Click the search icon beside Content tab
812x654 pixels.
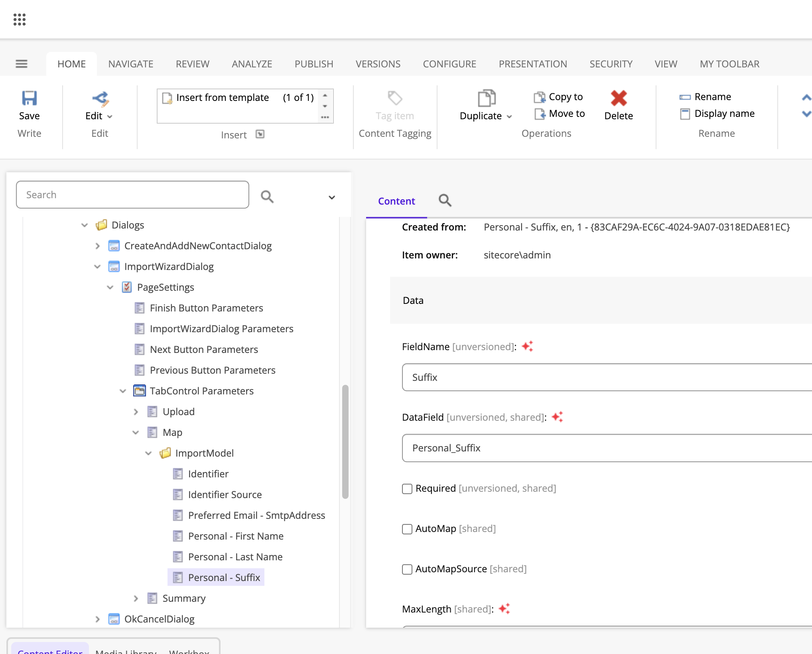445,200
